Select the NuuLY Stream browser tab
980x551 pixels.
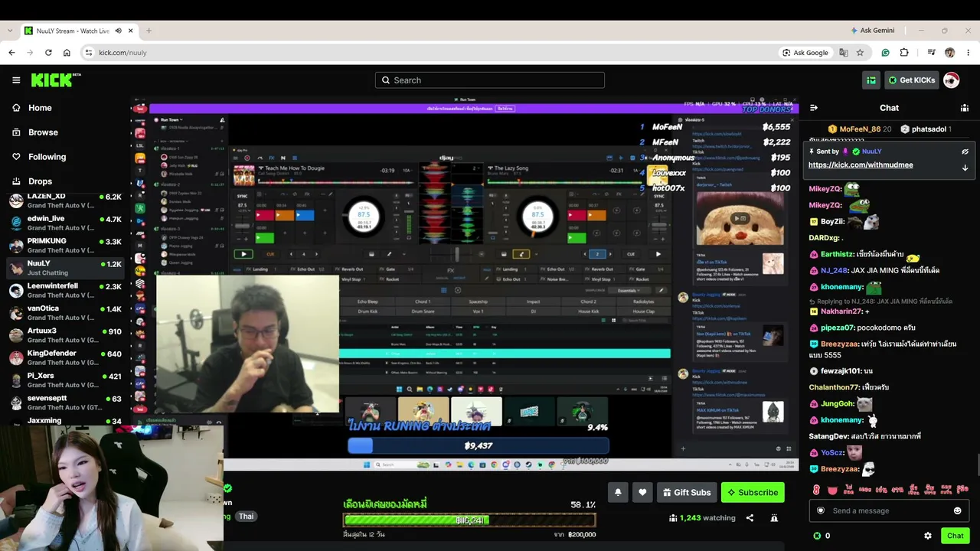78,31
